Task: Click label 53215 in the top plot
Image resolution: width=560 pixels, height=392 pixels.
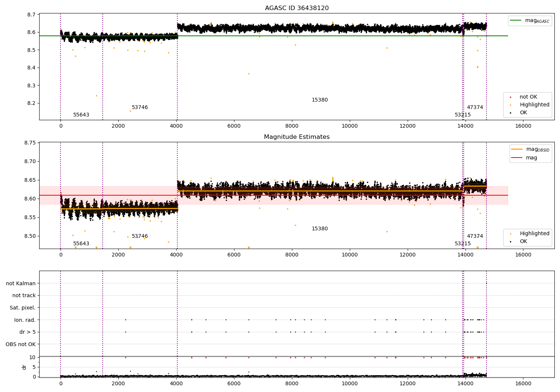Action: click(x=463, y=115)
